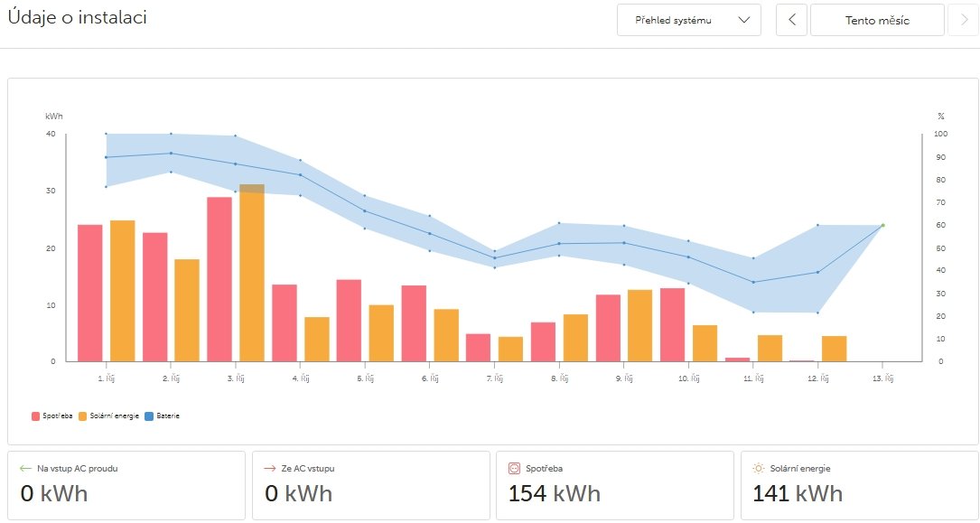Click the Spotřeba card icon
Screen dimensions: 980x523
pos(514,469)
